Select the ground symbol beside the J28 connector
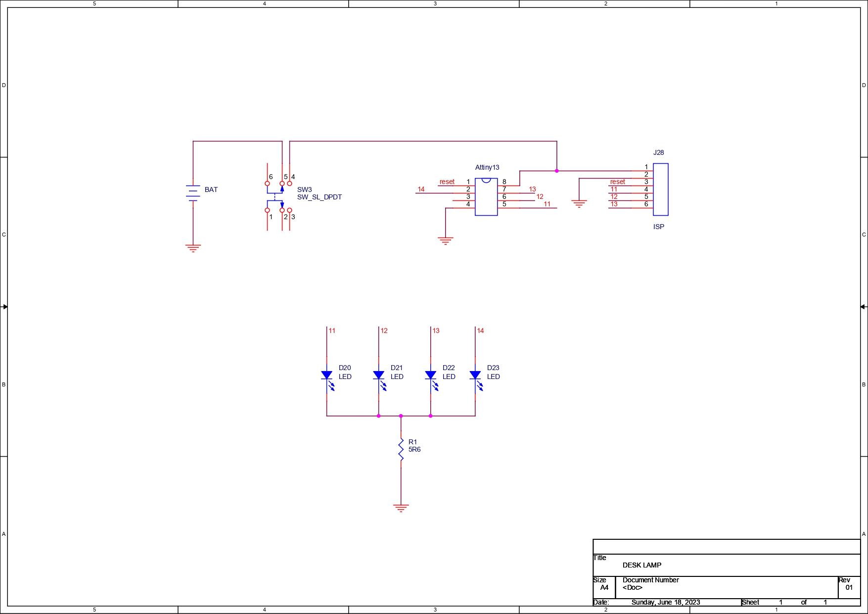Screen dimensions: 868x614 579,204
